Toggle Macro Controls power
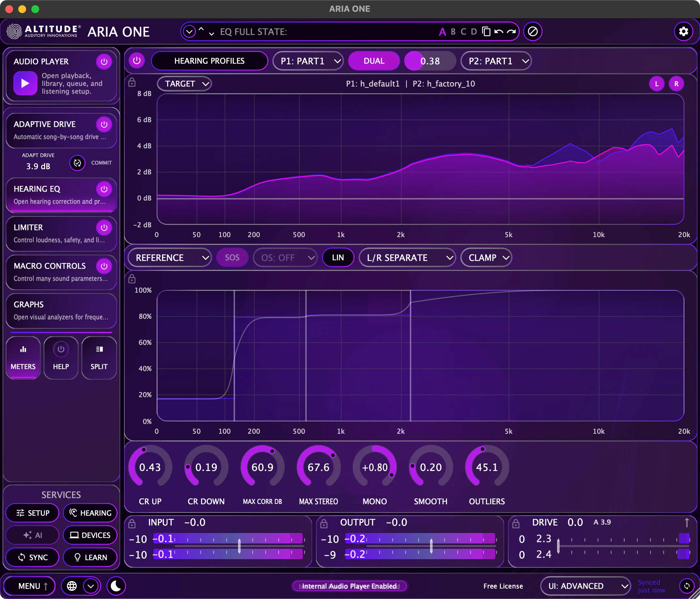Image resolution: width=700 pixels, height=599 pixels. [x=104, y=266]
